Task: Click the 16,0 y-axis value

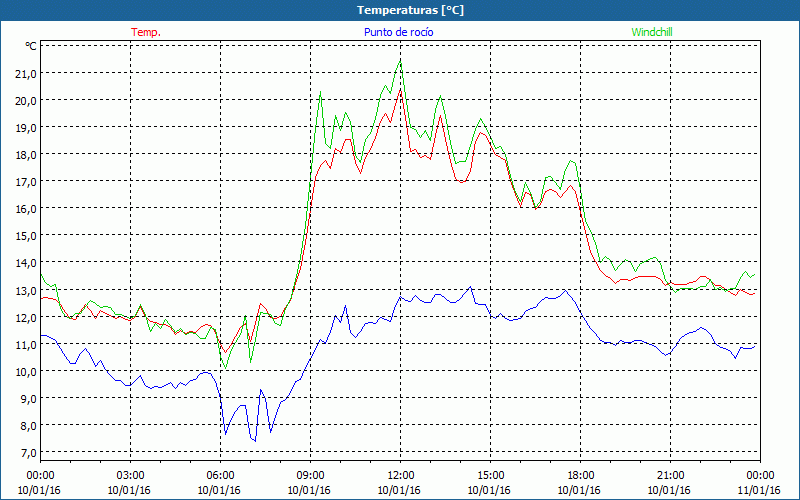Action: 27,209
